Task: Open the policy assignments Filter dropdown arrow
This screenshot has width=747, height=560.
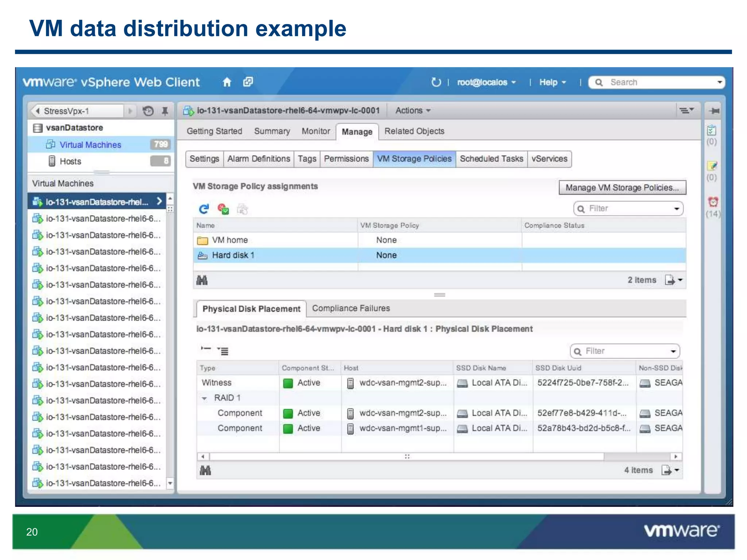Action: pos(677,209)
